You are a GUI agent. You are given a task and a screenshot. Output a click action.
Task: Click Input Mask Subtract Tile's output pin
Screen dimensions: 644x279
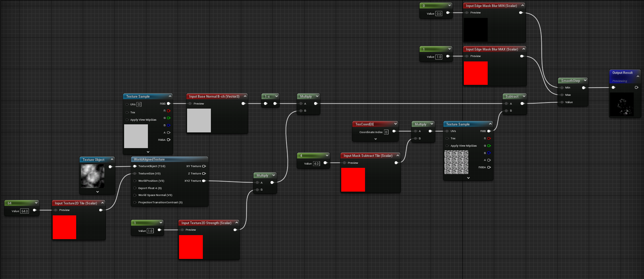point(396,163)
